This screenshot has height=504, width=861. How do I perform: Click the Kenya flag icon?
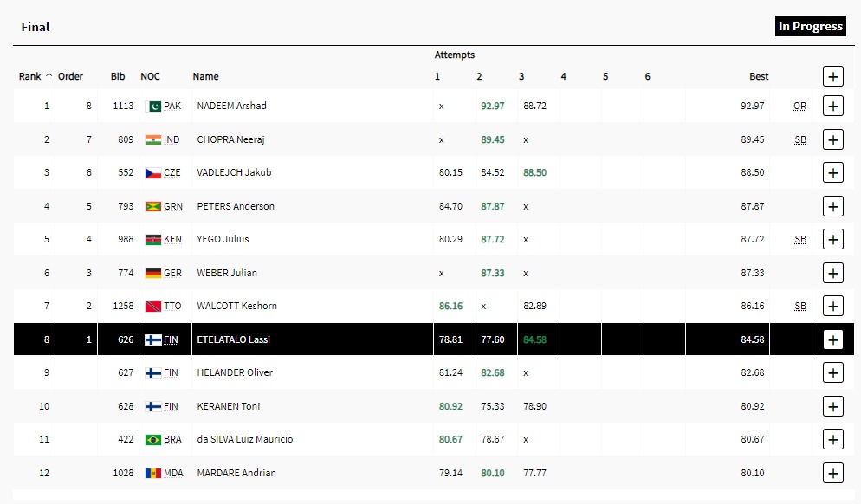click(x=153, y=239)
